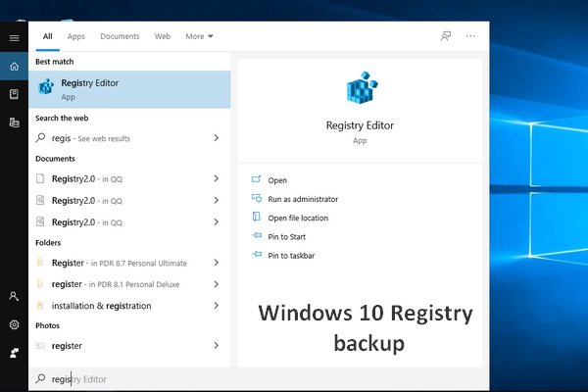This screenshot has height=392, width=588.
Task: Select the Web search tab
Action: [x=163, y=36]
